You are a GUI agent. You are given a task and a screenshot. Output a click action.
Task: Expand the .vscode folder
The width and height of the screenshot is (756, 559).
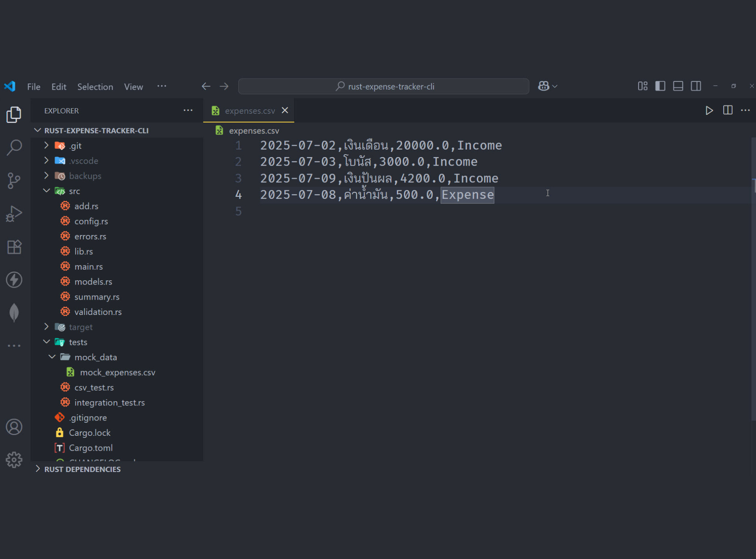tap(46, 161)
